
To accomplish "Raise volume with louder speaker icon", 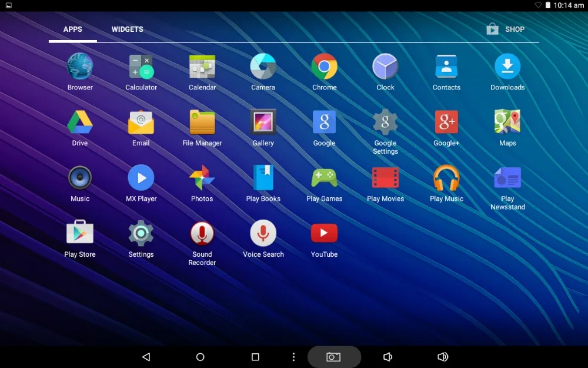I will tap(443, 357).
